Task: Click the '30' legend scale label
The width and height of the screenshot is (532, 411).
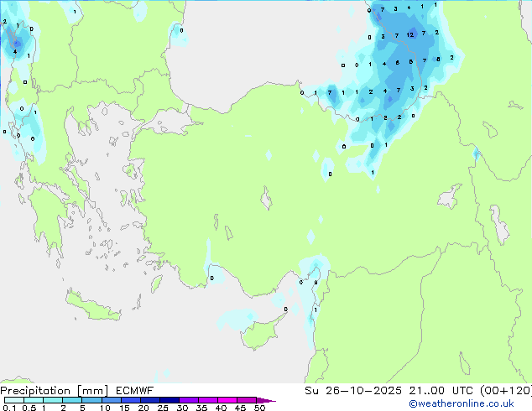Action: click(x=183, y=408)
